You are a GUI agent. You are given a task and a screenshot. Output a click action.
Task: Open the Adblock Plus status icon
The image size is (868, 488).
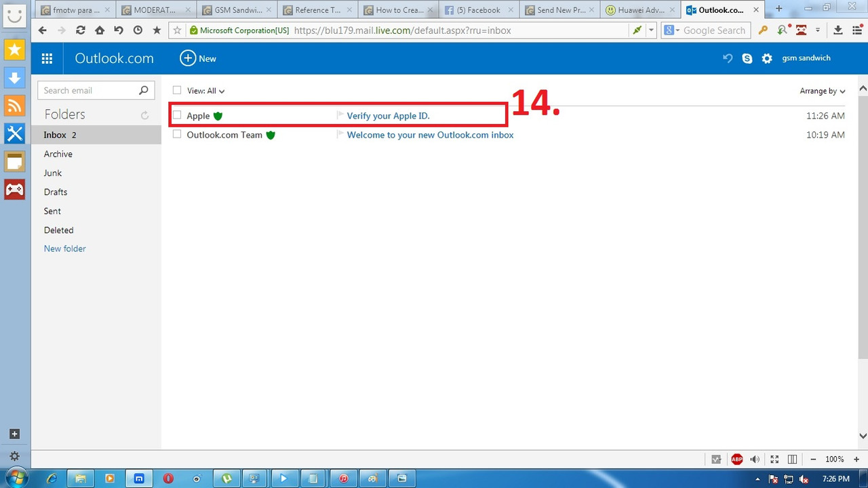click(736, 460)
